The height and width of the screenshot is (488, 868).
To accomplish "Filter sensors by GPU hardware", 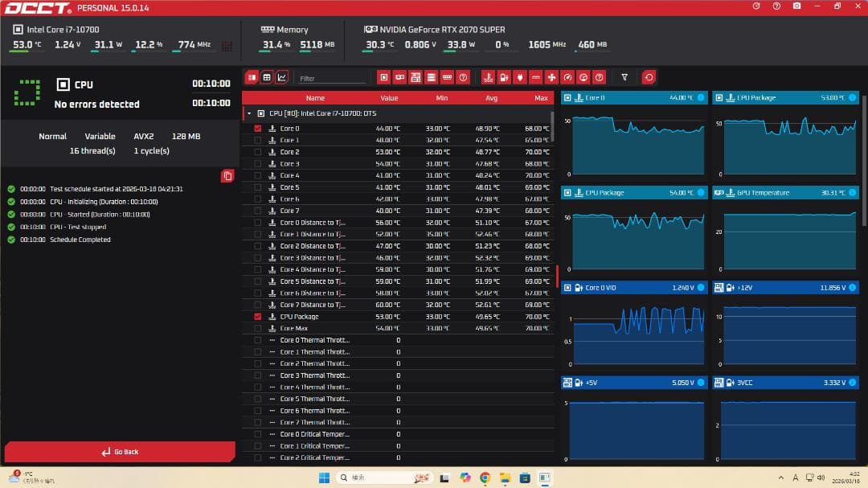I will 399,77.
